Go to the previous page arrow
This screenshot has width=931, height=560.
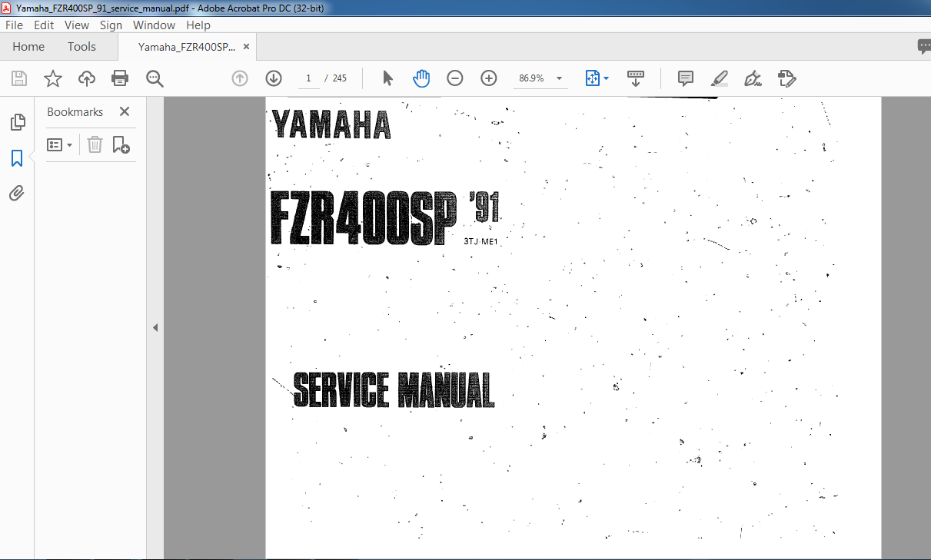(x=240, y=78)
